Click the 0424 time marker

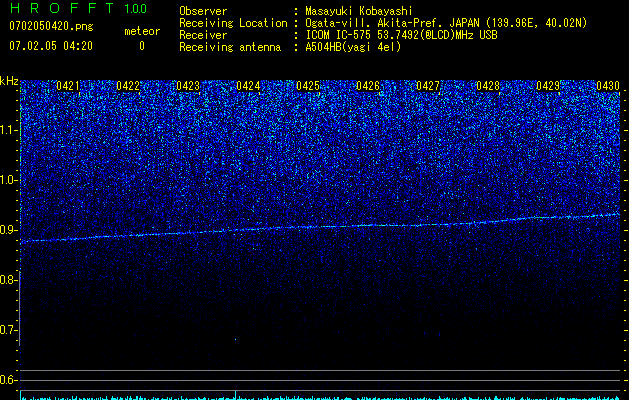[x=248, y=86]
